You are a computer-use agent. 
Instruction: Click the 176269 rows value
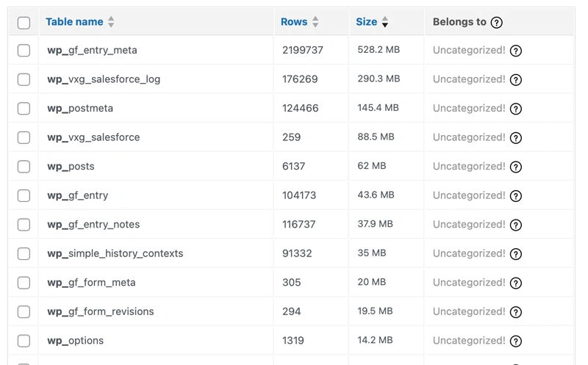pyautogui.click(x=300, y=79)
